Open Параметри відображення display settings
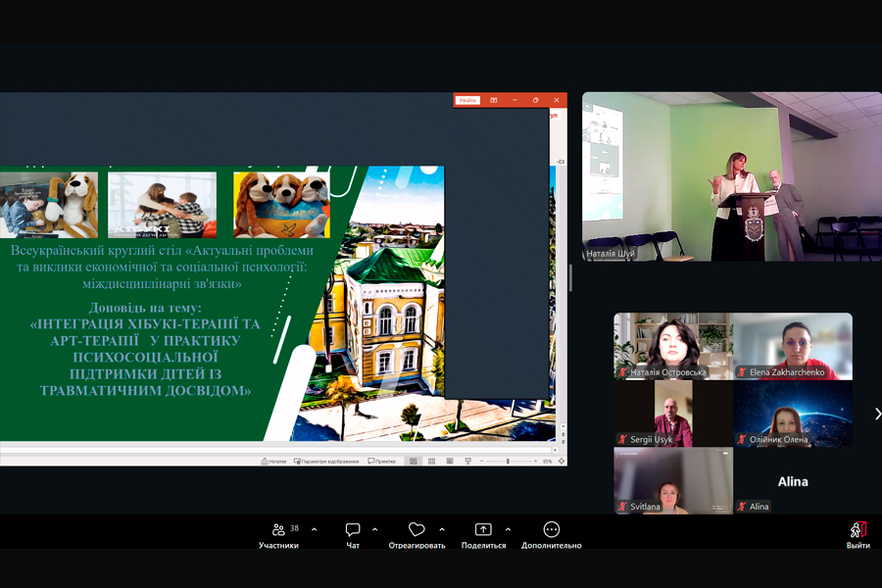 coord(326,462)
